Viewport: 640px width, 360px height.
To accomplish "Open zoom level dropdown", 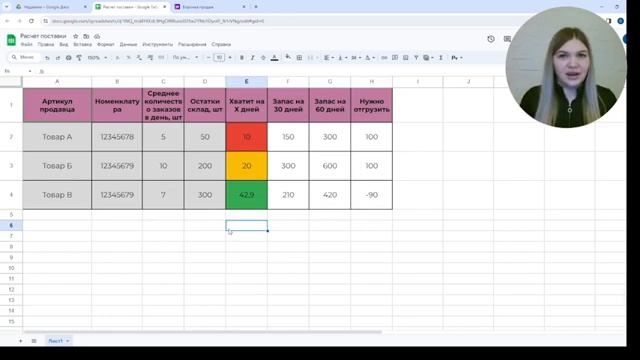I will click(98, 58).
